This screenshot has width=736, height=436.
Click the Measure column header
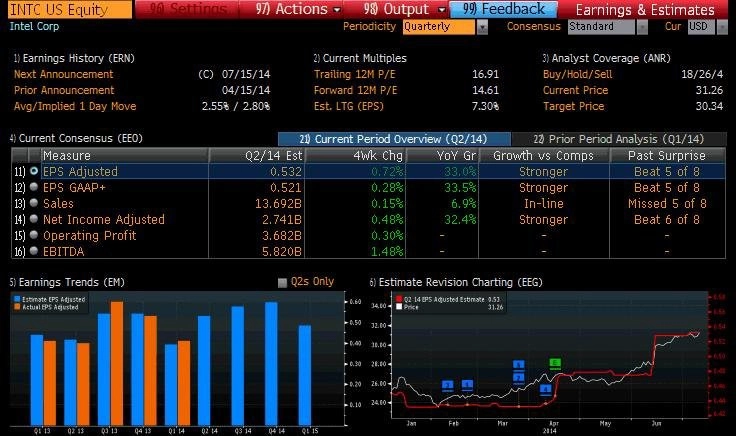tap(125, 155)
